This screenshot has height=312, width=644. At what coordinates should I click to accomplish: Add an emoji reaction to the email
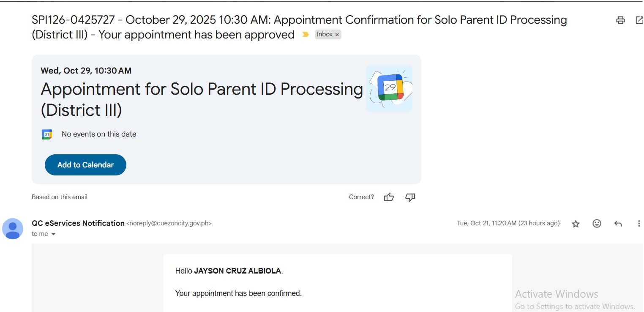[x=597, y=224]
